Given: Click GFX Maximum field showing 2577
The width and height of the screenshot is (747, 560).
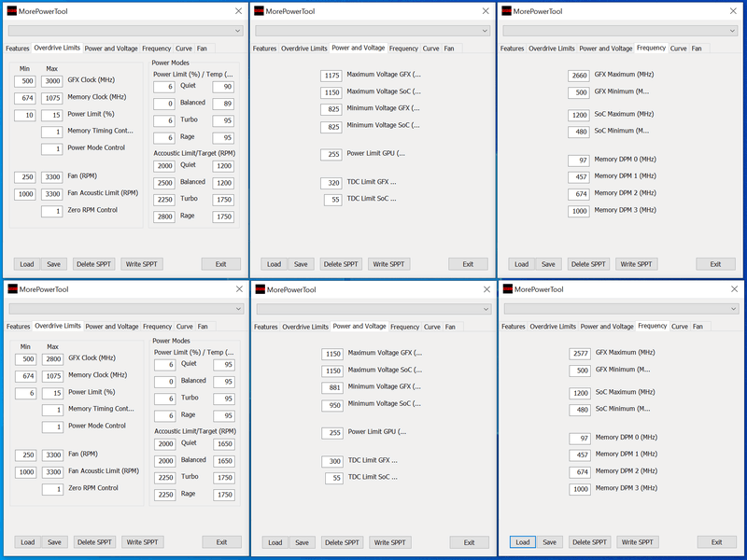Looking at the screenshot, I should 580,354.
